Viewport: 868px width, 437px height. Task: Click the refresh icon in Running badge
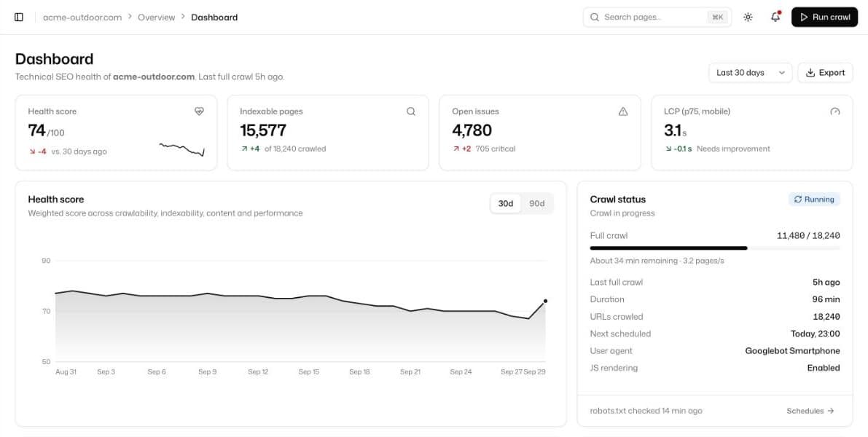point(798,199)
